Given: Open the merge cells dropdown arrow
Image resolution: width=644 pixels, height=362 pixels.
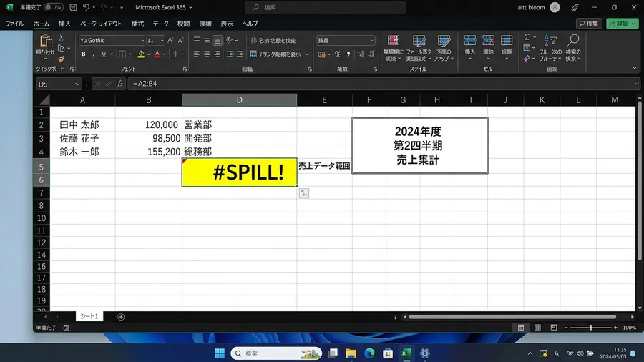Looking at the screenshot, I should (307, 54).
